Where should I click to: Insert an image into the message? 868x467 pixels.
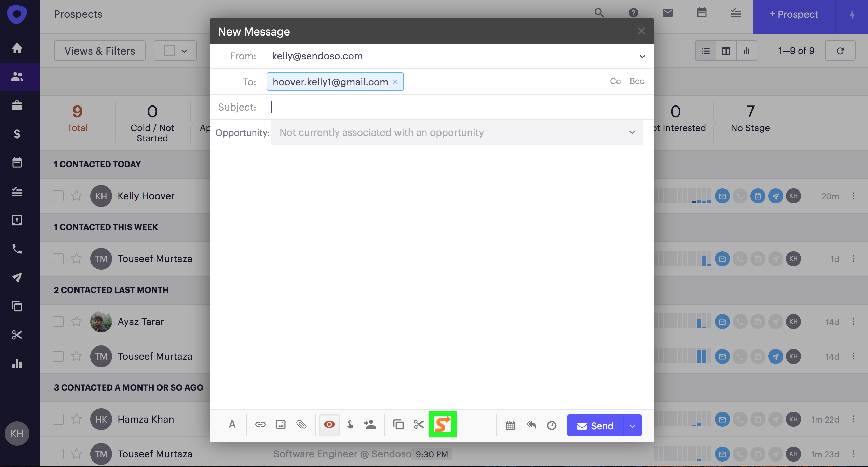coord(281,425)
